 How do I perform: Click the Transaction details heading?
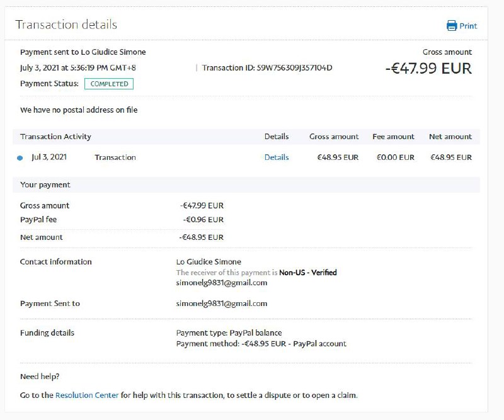tap(66, 25)
